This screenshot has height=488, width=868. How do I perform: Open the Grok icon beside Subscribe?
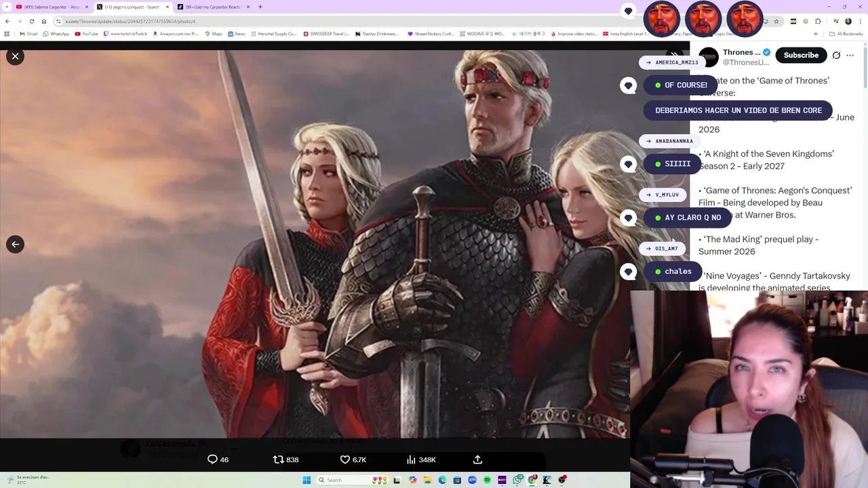point(836,55)
